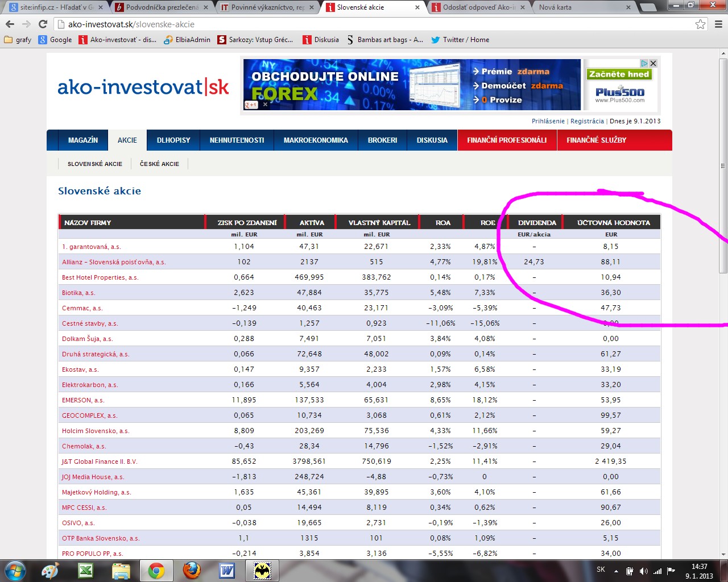Open the MAKROEKONOMIKA menu item
This screenshot has height=582, width=728.
[x=316, y=140]
